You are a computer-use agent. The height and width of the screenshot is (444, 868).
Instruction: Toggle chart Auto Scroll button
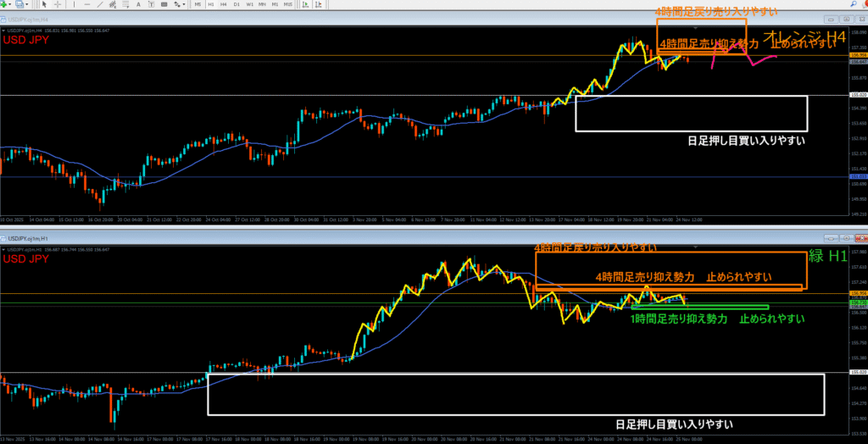click(304, 4)
